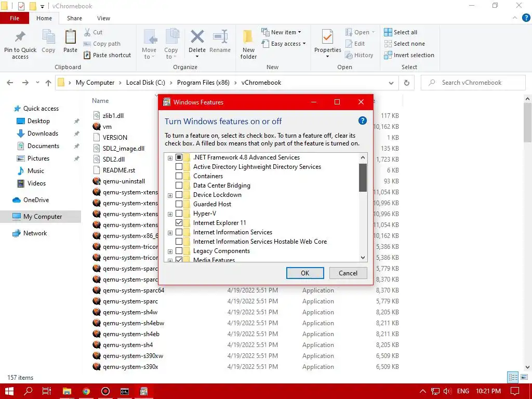Navigate back with the back arrow
The height and width of the screenshot is (399, 532).
coord(10,83)
